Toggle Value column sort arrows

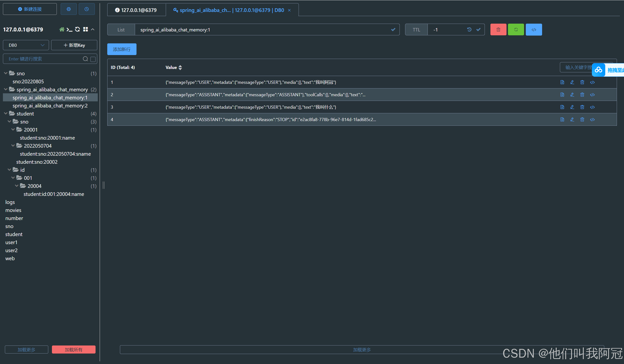point(180,67)
